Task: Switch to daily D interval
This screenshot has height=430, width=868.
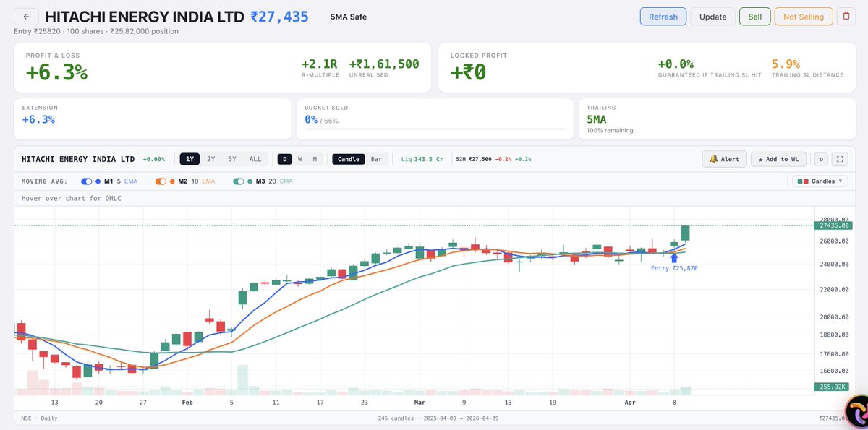Action: pos(285,159)
